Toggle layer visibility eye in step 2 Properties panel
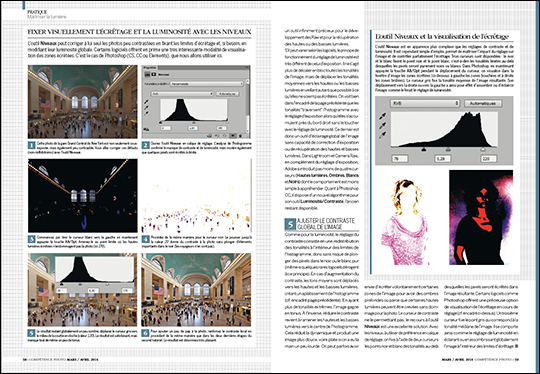Screen dimensions: 540x374 pos(233,136)
